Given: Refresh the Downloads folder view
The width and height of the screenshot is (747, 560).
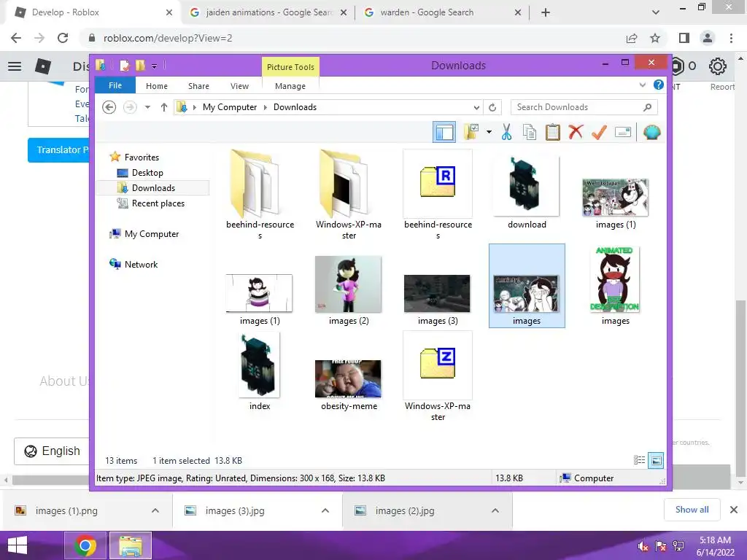Looking at the screenshot, I should click(x=492, y=108).
